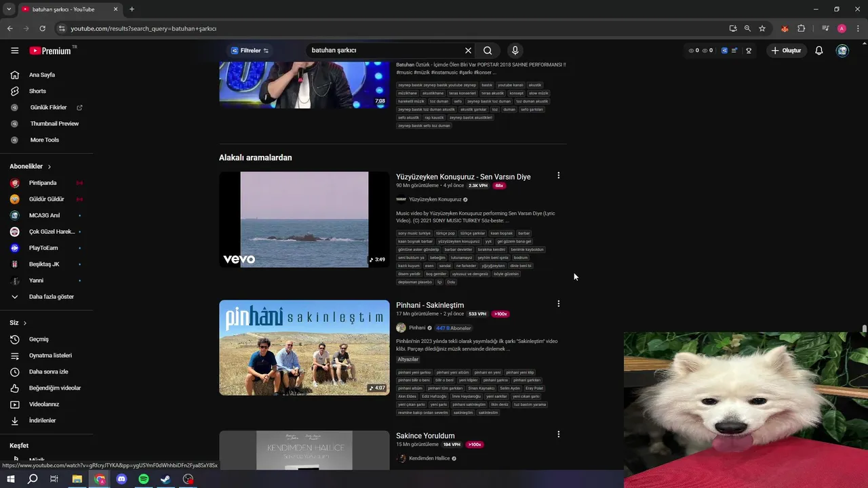This screenshot has width=868, height=488.
Task: Click the Pinhani Sakinleştim thumbnail
Action: (x=304, y=348)
